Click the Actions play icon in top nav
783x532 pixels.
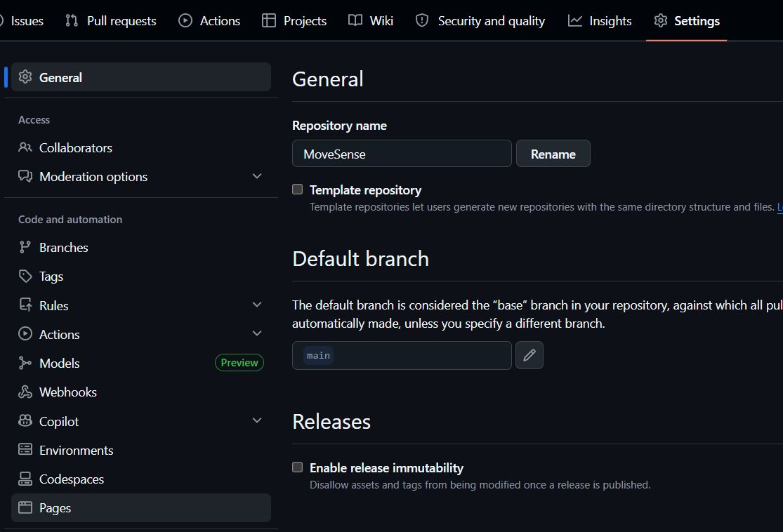pyautogui.click(x=185, y=20)
